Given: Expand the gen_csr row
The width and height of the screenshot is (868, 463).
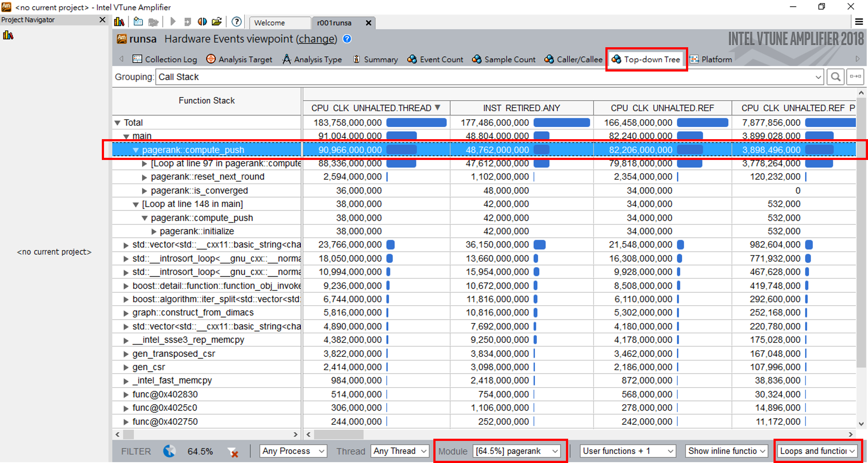Looking at the screenshot, I should click(126, 368).
